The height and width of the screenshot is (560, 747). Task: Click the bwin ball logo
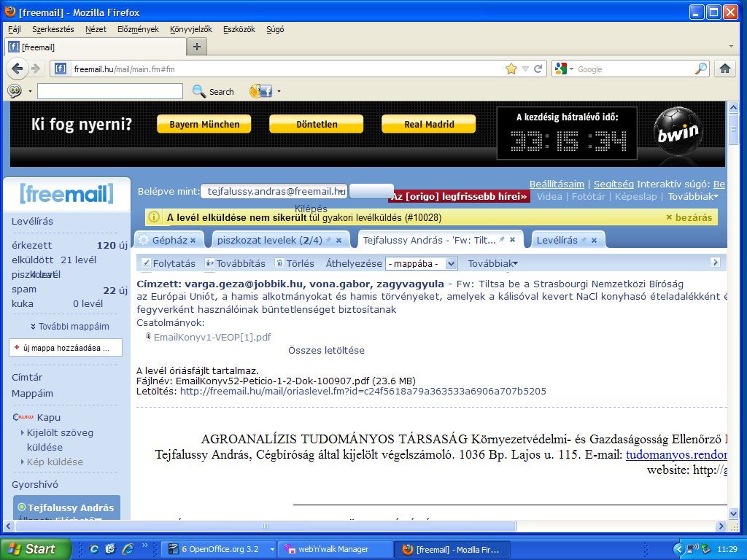click(678, 131)
